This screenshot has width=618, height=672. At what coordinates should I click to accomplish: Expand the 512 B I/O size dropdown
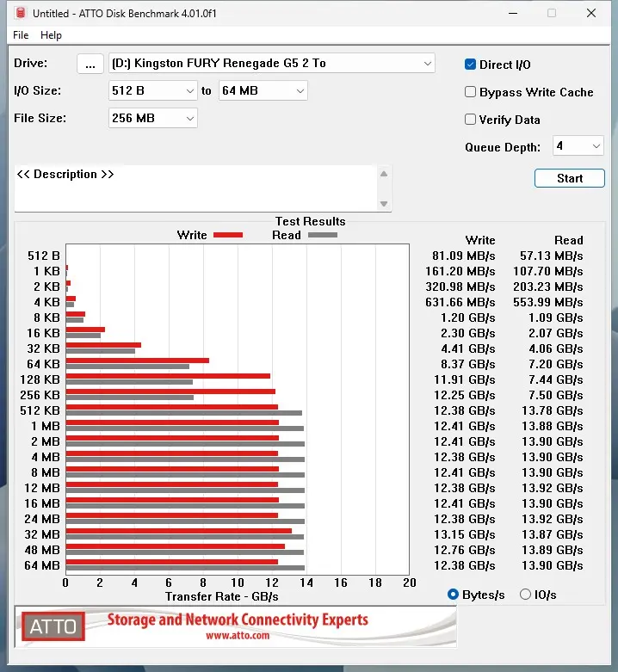pyautogui.click(x=152, y=91)
